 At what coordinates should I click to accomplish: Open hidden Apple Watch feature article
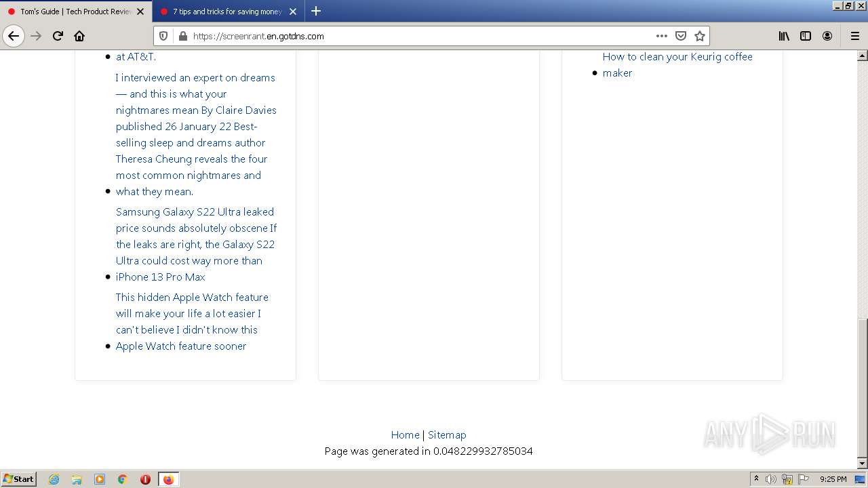pyautogui.click(x=192, y=321)
